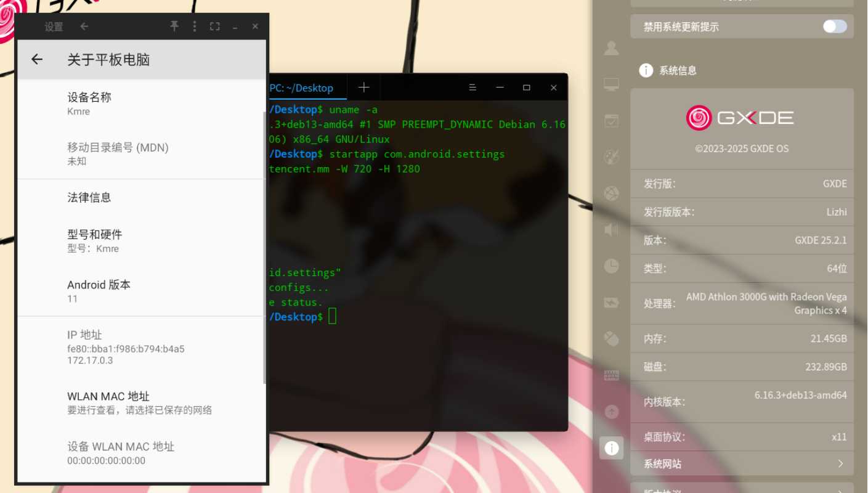868x493 pixels.
Task: Select the keyboard settings icon
Action: click(610, 374)
